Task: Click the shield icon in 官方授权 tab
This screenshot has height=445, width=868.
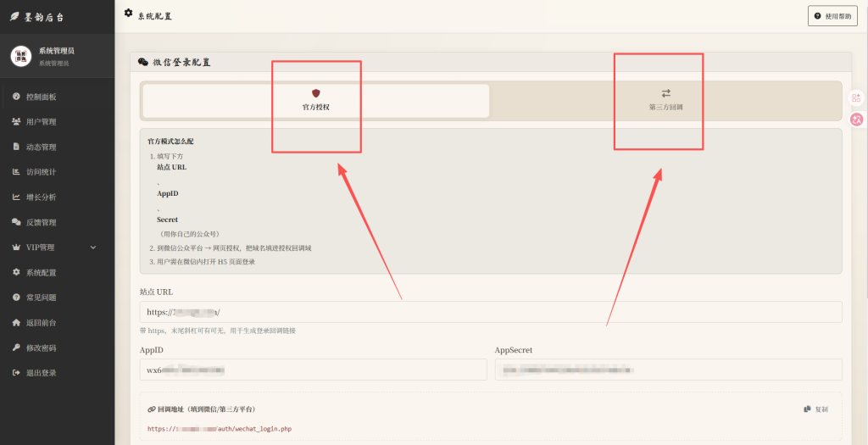Action: (316, 93)
